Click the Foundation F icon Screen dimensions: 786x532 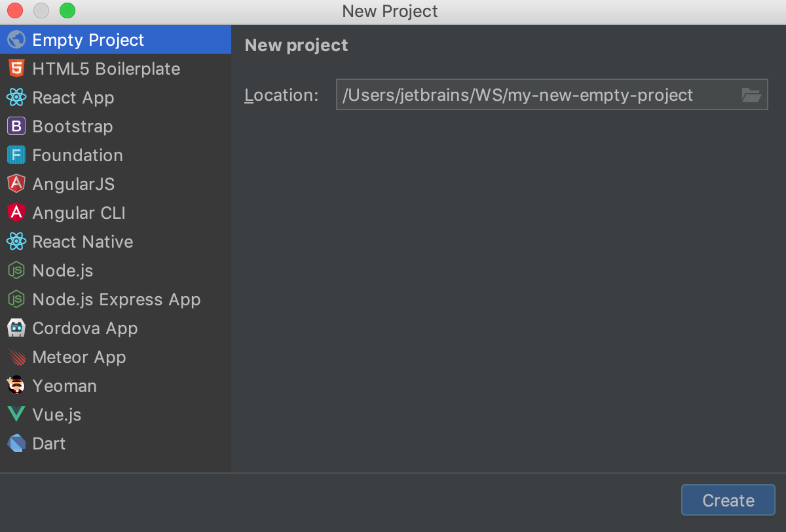(16, 155)
